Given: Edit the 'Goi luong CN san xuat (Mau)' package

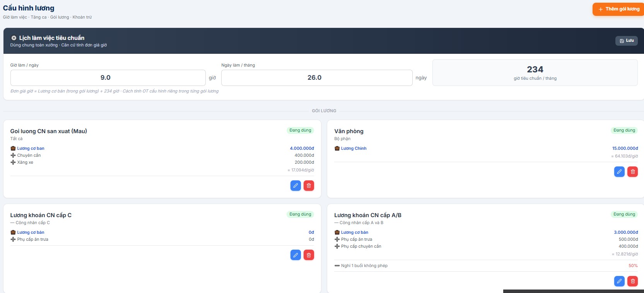Looking at the screenshot, I should 296,186.
